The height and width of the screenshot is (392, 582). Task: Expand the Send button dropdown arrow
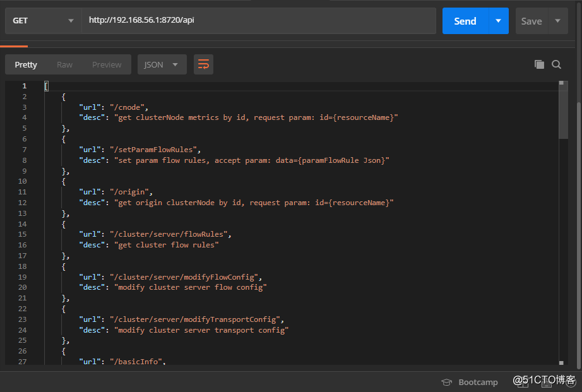click(x=498, y=21)
